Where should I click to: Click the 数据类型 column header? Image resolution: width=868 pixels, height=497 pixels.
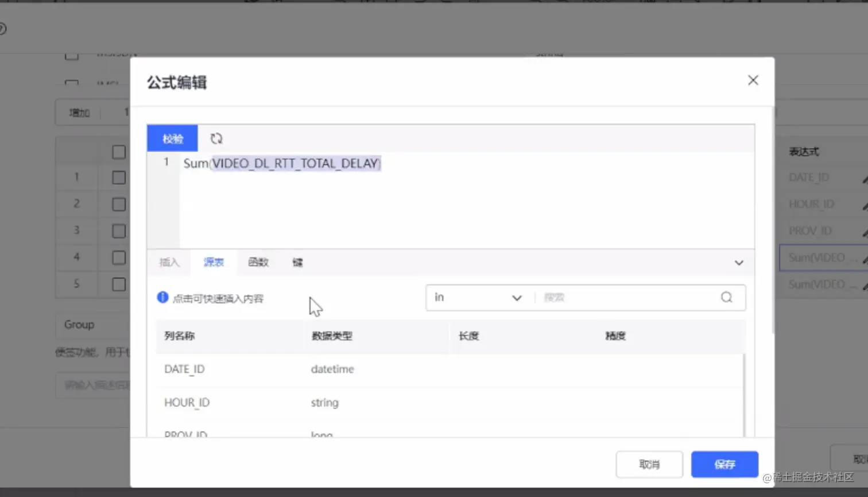coord(332,336)
